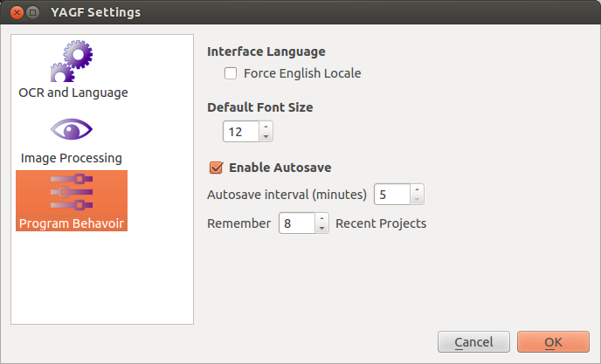Close the YAGF Settings window

16,13
